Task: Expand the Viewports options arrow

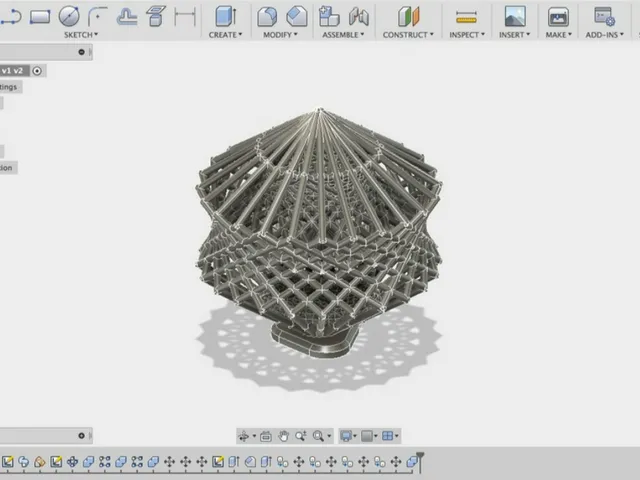Action: point(396,436)
